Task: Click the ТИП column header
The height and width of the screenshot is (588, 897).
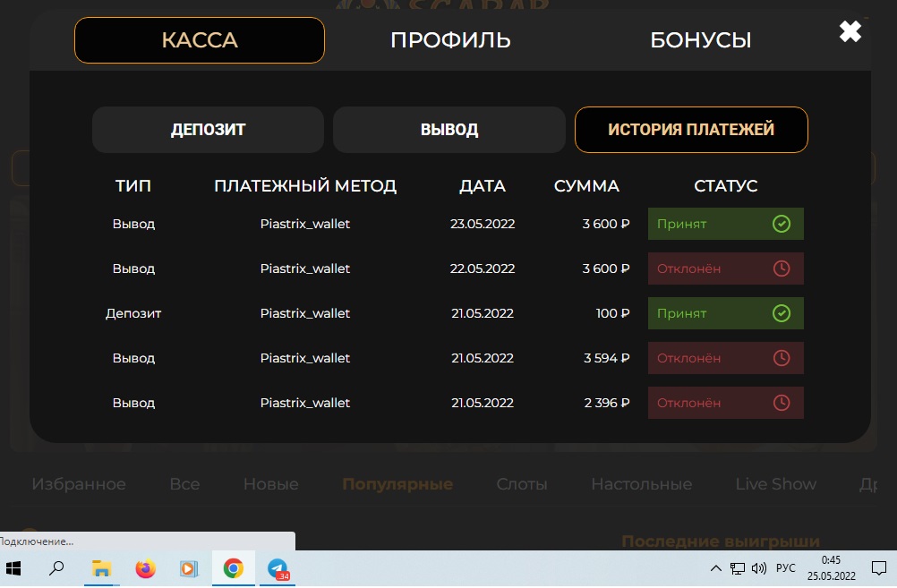Action: click(x=133, y=186)
